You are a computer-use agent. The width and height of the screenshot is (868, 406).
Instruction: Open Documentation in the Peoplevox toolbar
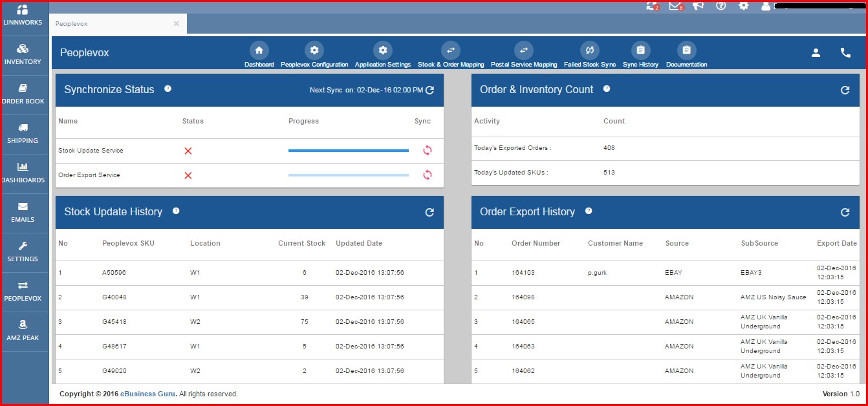(x=686, y=55)
